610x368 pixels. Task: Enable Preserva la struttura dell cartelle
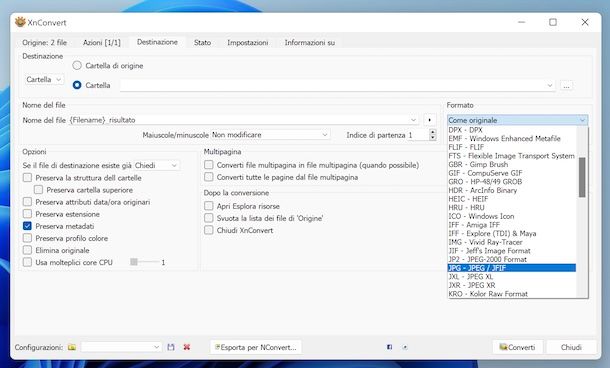tap(27, 178)
